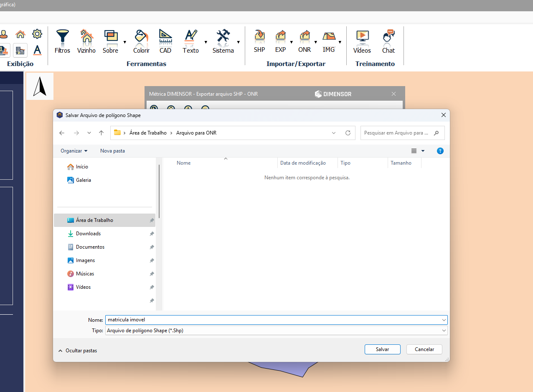
Task: Click the Texto pencil tool
Action: point(190,41)
